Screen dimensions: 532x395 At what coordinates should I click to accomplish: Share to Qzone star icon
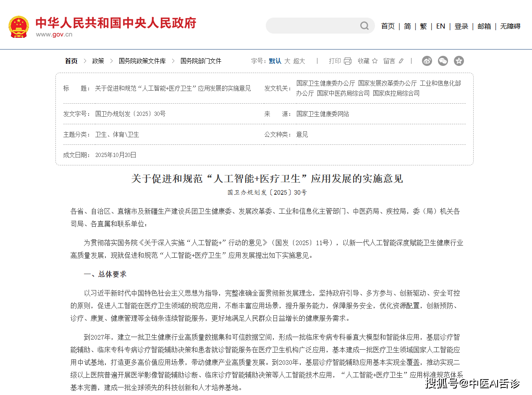pyautogui.click(x=459, y=61)
